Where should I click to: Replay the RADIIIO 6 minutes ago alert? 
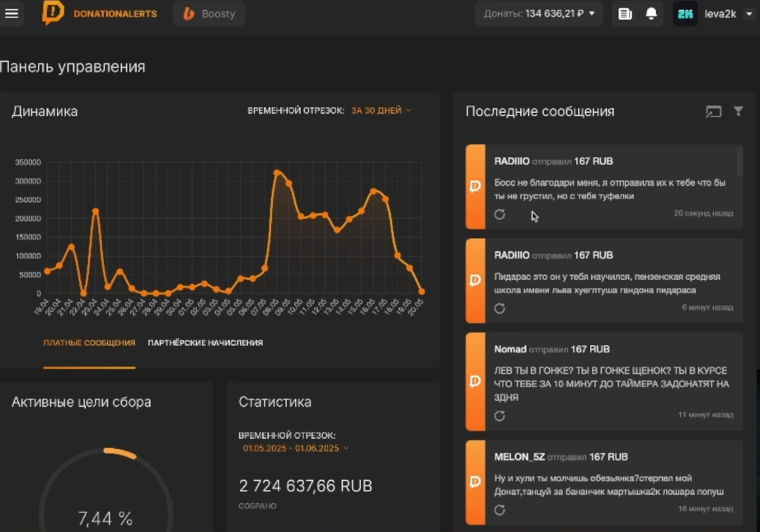[500, 308]
